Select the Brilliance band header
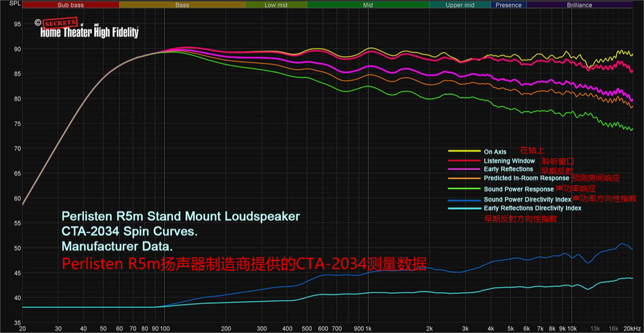This screenshot has height=333, width=644. [579, 5]
